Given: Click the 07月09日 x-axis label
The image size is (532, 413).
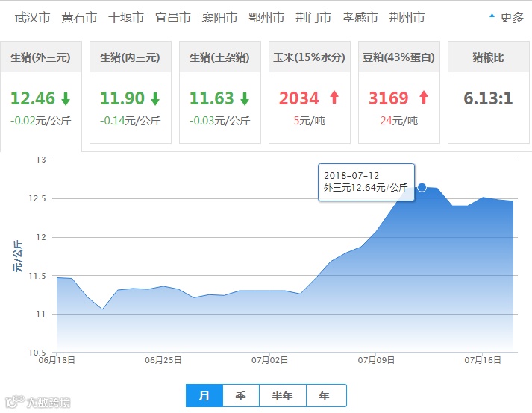Looking at the screenshot, I should click(x=376, y=360).
